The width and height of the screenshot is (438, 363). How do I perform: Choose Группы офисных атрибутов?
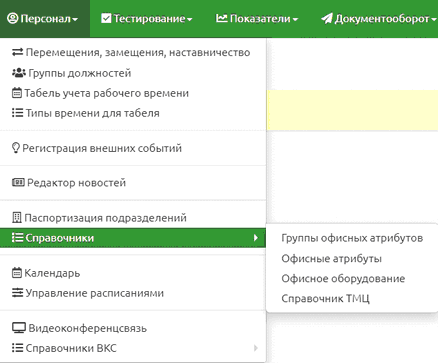(352, 238)
